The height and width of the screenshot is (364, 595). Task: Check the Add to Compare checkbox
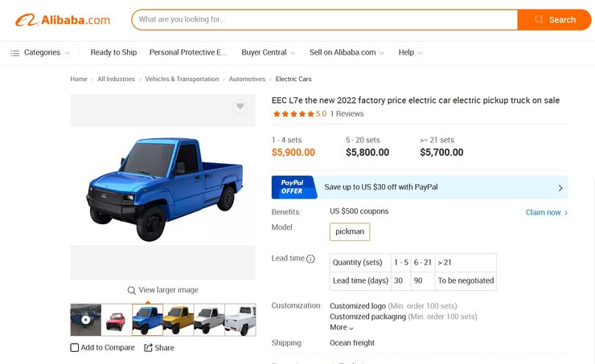tap(75, 348)
